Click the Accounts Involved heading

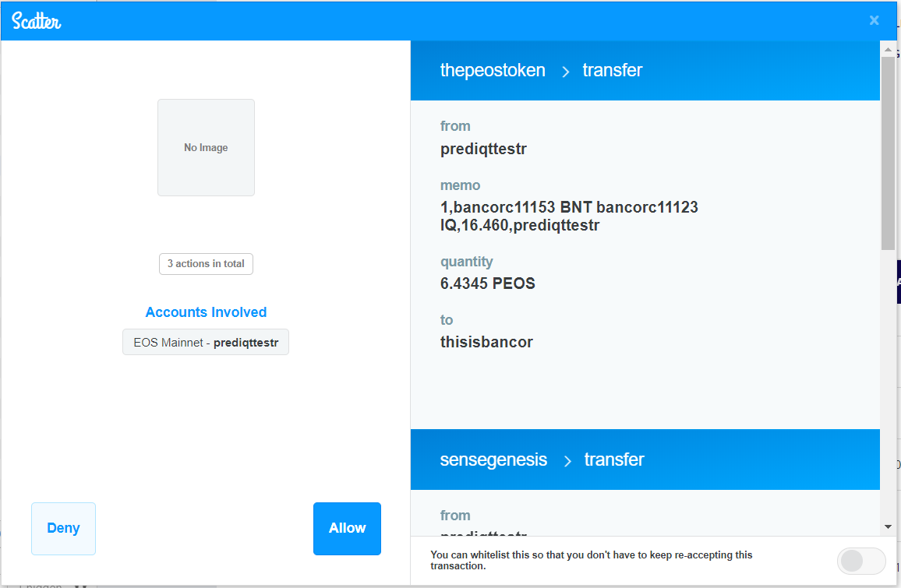206,312
